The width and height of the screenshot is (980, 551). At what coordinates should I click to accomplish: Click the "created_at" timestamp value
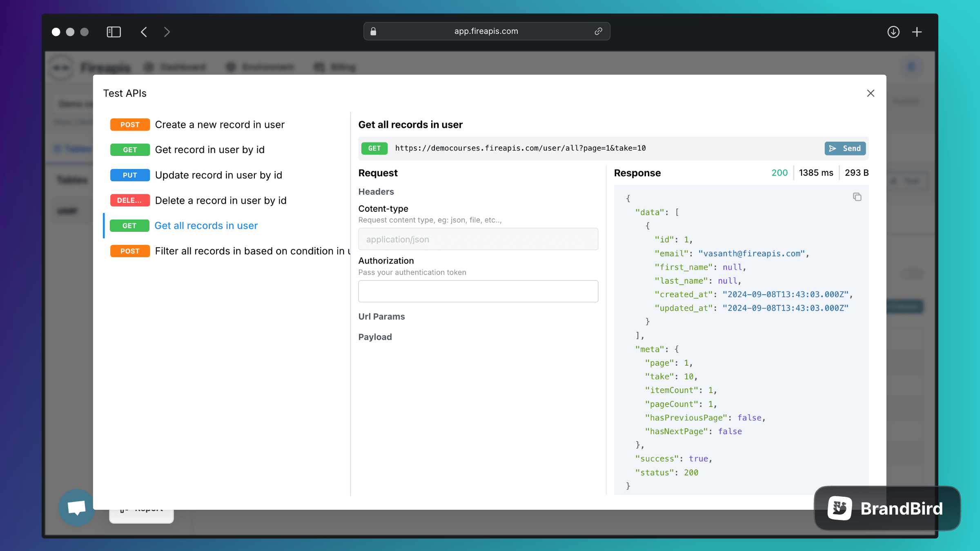pyautogui.click(x=785, y=294)
